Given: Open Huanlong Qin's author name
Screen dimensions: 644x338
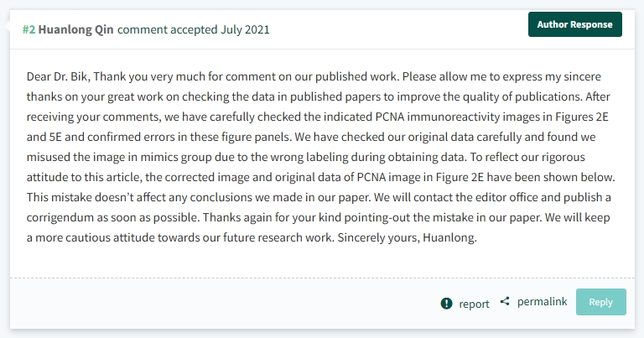Looking at the screenshot, I should pyautogui.click(x=76, y=29).
